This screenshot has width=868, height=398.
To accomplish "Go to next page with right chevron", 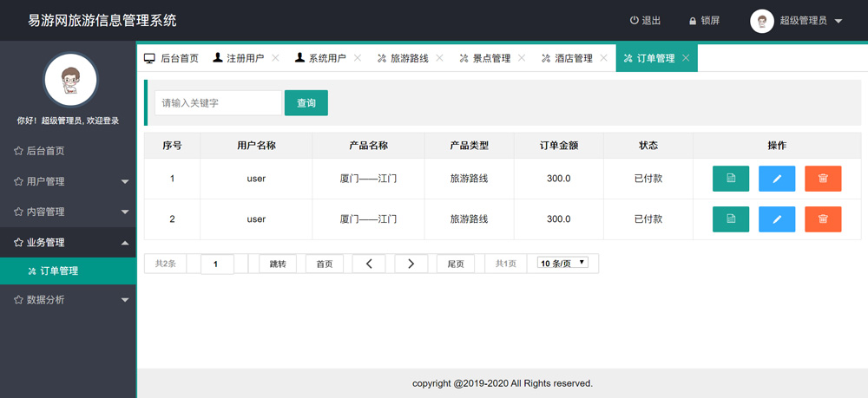I will coord(411,264).
